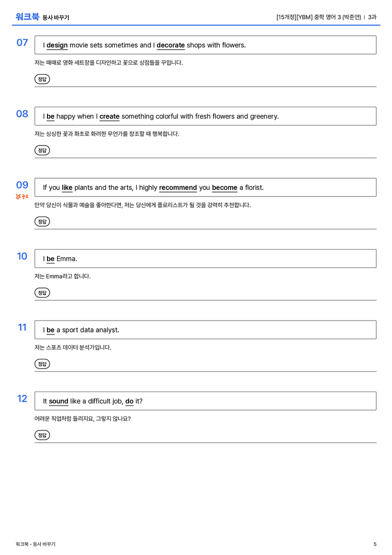Click the underlined word decorate

(170, 45)
